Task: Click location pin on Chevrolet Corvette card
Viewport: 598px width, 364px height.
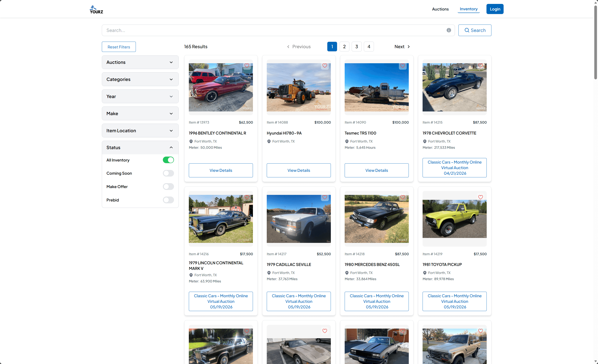Action: click(424, 141)
